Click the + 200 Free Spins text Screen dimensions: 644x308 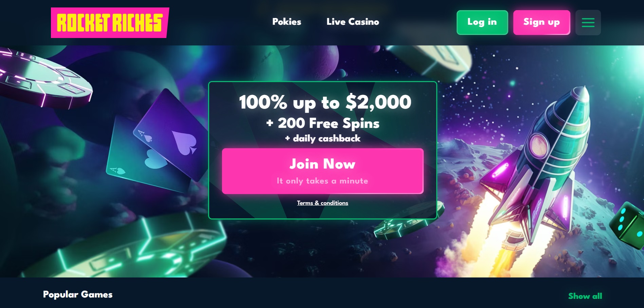pos(323,123)
